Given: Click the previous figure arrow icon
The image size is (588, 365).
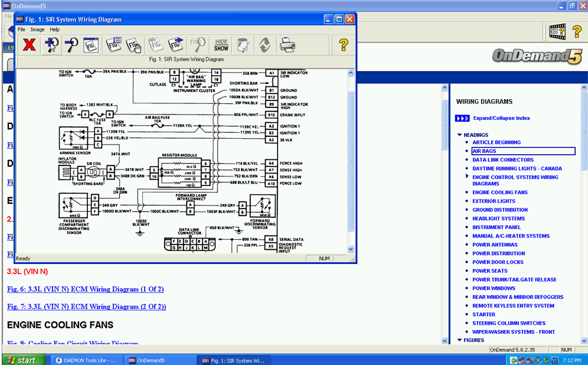Looking at the screenshot, I should tap(155, 45).
